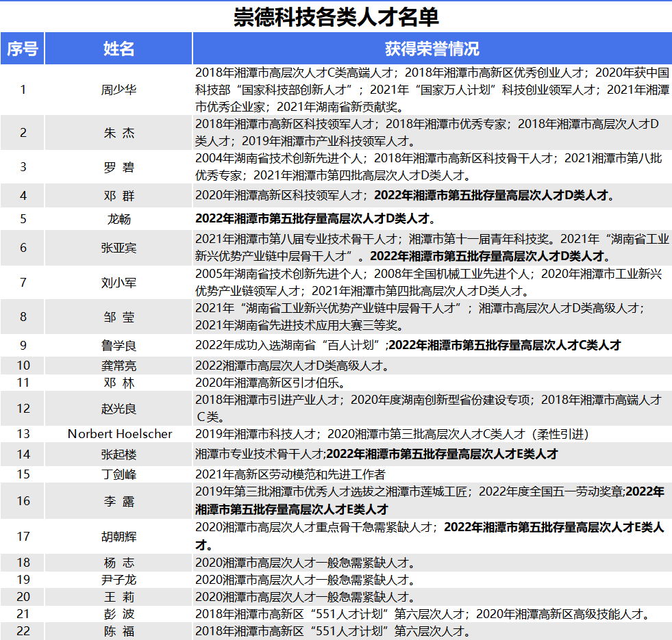Image resolution: width=672 pixels, height=640 pixels.
Task: Select the serial number 12 cell
Action: [23, 409]
